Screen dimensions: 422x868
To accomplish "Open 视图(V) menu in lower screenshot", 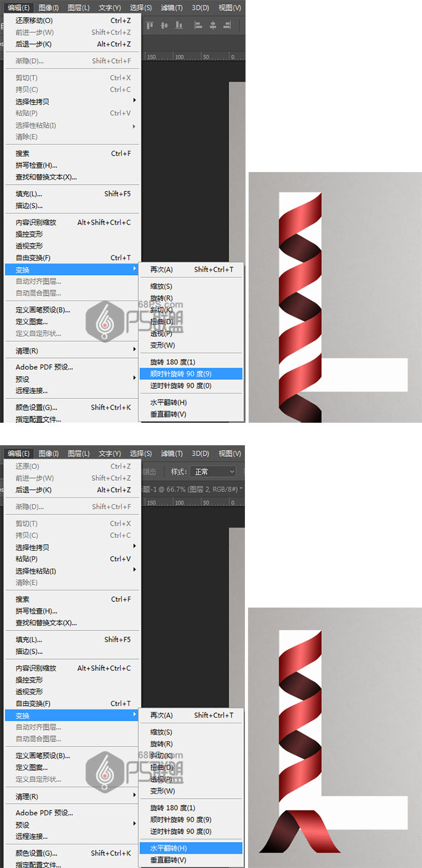I will coord(229,453).
